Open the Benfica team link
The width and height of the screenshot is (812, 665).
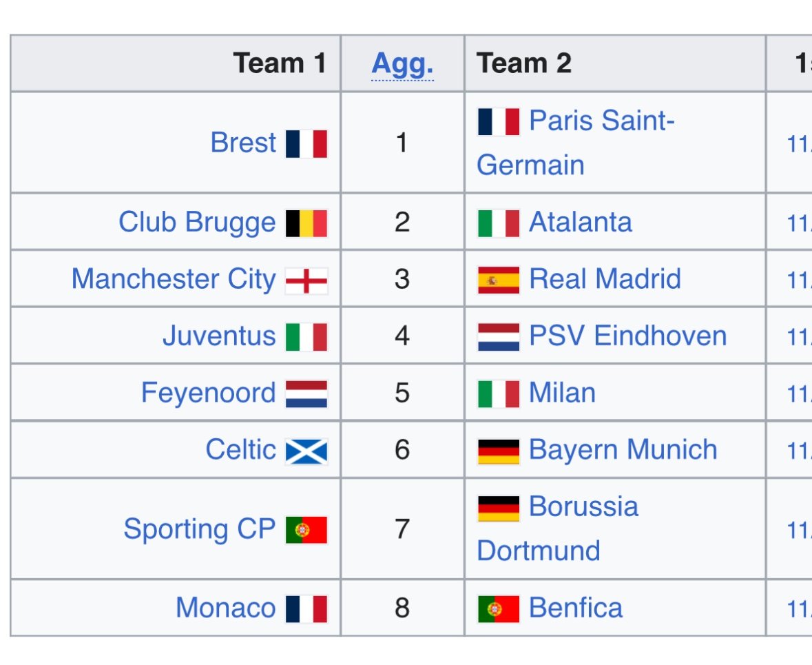pyautogui.click(x=576, y=608)
